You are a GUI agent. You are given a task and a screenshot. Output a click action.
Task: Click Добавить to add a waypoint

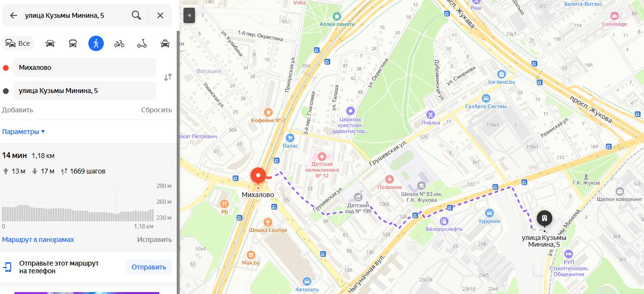click(x=17, y=110)
